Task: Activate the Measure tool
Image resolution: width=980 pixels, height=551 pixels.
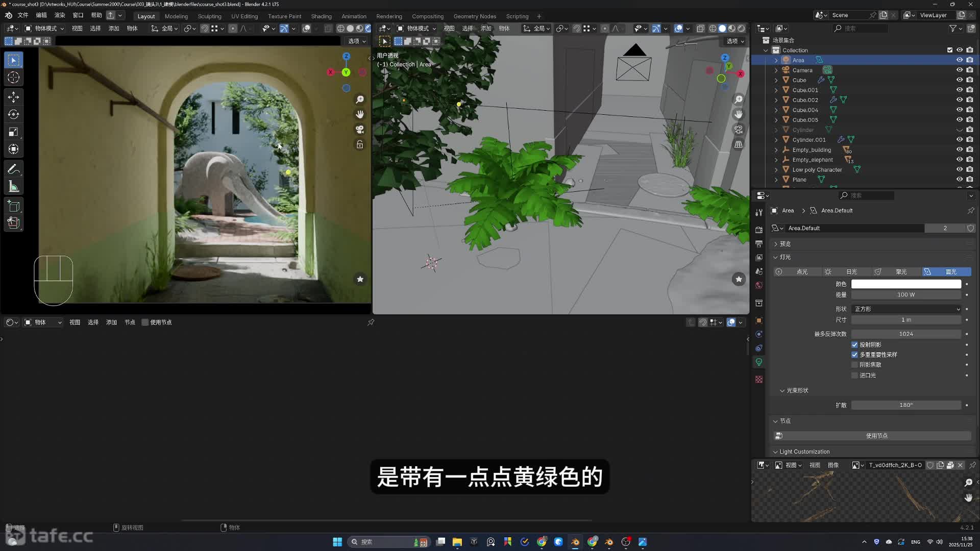Action: (14, 187)
